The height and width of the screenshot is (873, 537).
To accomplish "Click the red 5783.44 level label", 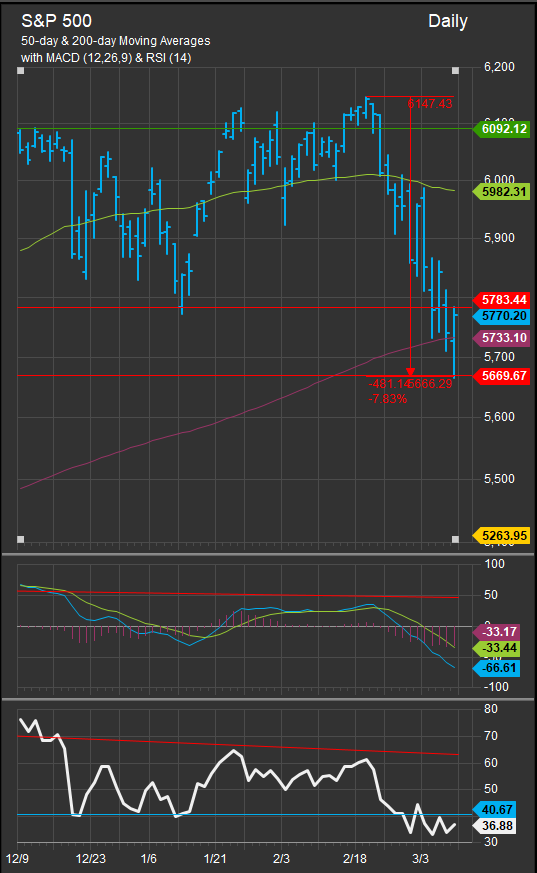I will click(x=501, y=300).
